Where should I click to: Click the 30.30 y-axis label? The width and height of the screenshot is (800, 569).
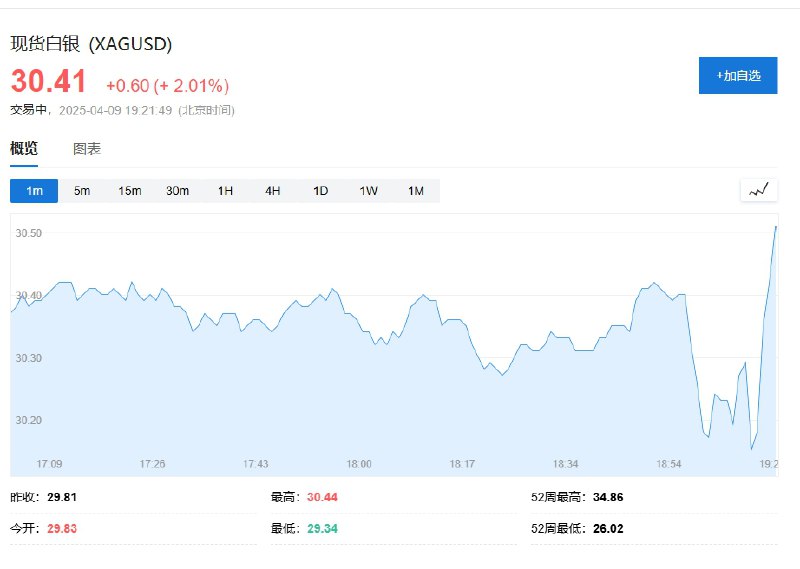point(29,358)
